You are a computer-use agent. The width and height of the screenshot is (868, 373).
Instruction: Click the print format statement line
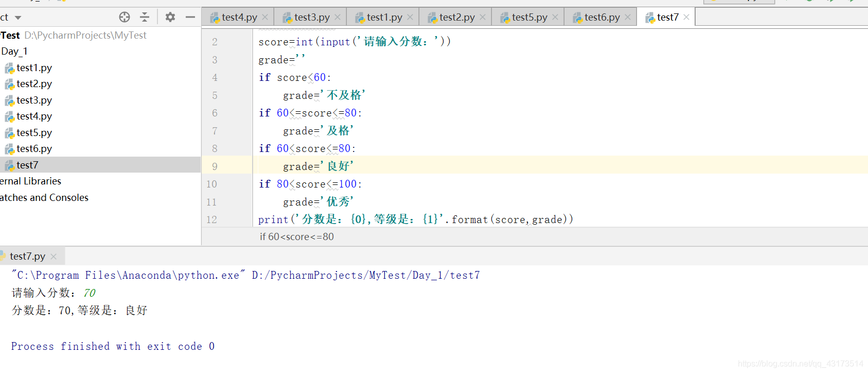point(416,219)
